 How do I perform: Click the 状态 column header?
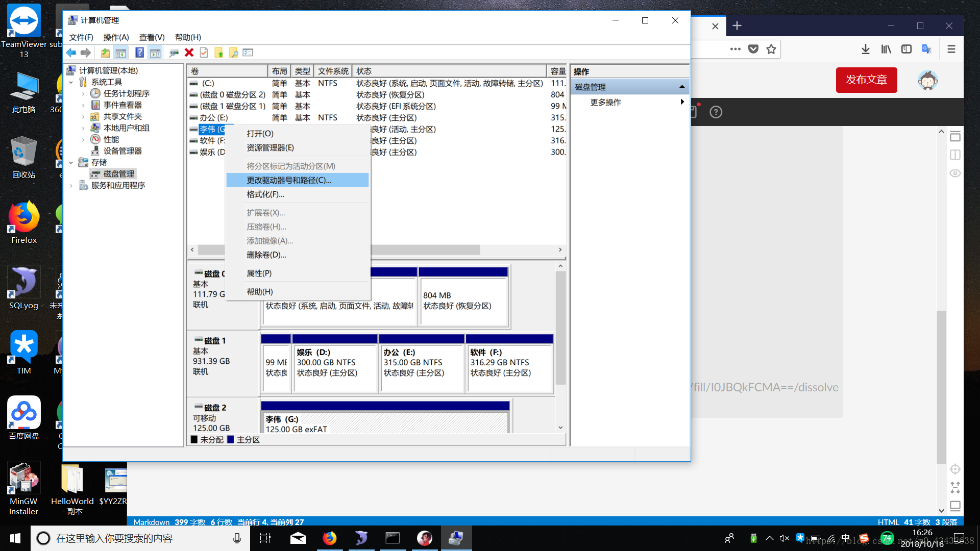click(450, 71)
